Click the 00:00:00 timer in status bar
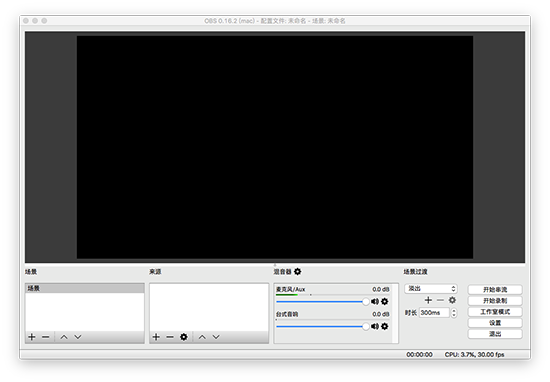The image size is (550, 382). 419,355
